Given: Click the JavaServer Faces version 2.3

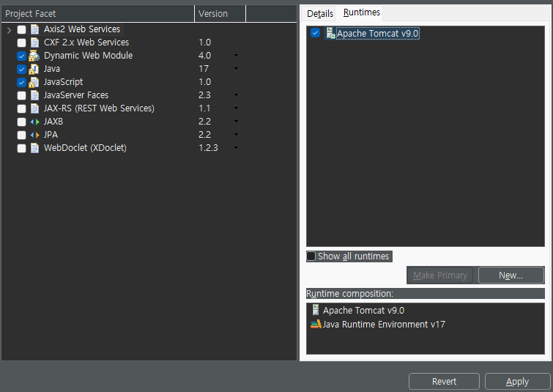Looking at the screenshot, I should [204, 95].
